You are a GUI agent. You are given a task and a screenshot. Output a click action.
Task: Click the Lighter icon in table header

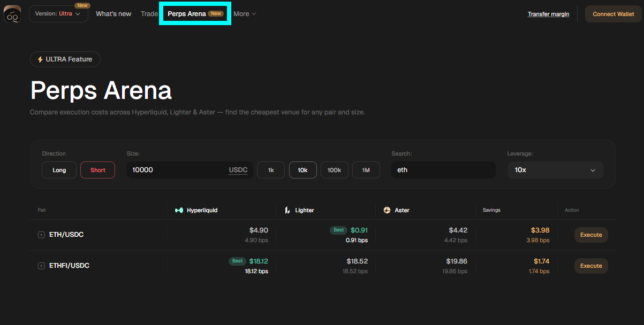click(287, 211)
